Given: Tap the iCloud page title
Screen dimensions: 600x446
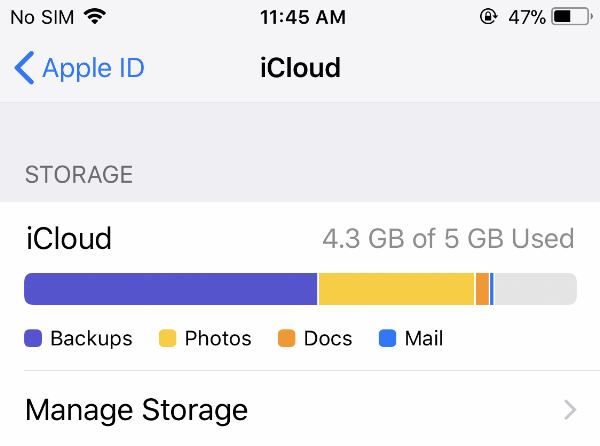Looking at the screenshot, I should click(300, 68).
